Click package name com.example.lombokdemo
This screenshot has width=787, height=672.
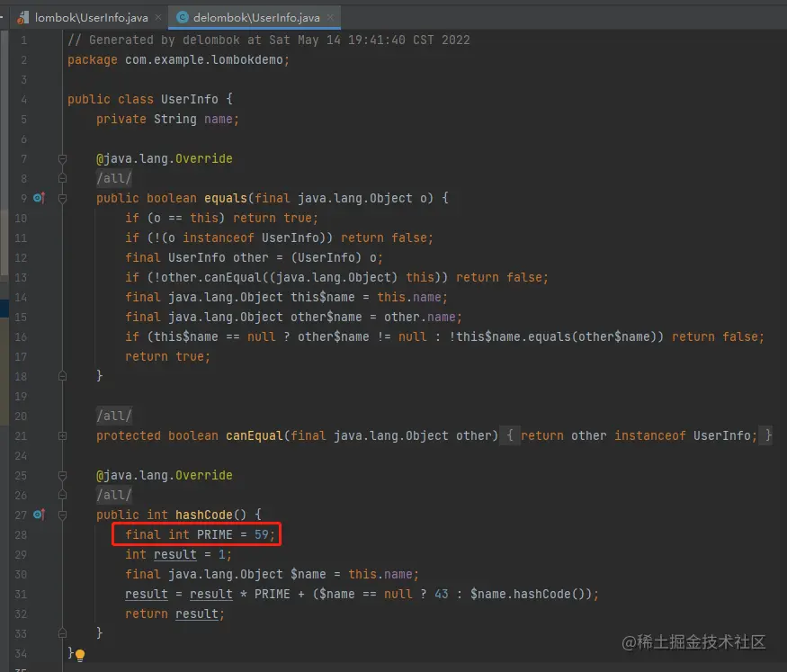(x=204, y=59)
